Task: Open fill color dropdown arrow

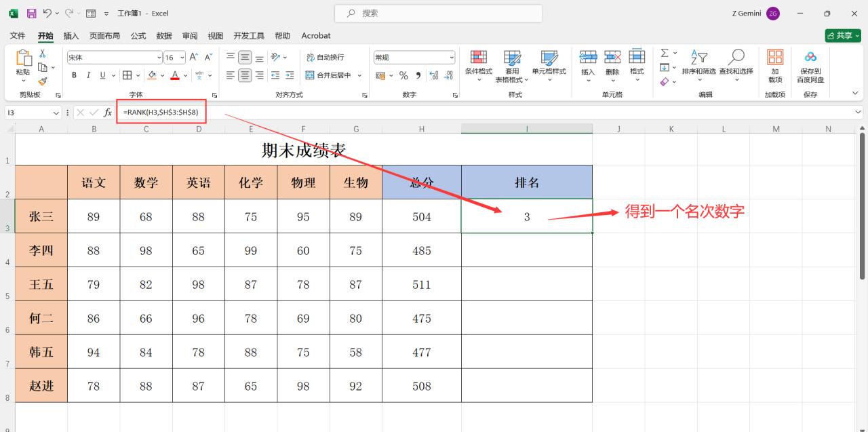Action: point(162,75)
